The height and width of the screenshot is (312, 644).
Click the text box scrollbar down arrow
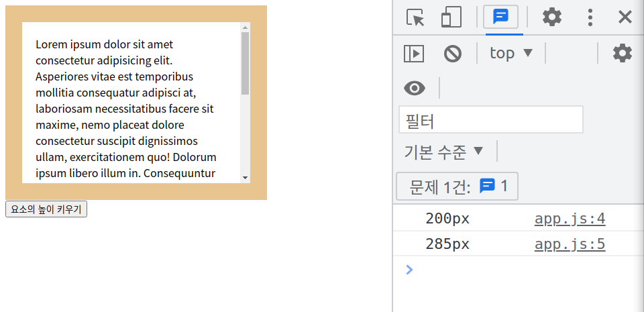coord(246,178)
